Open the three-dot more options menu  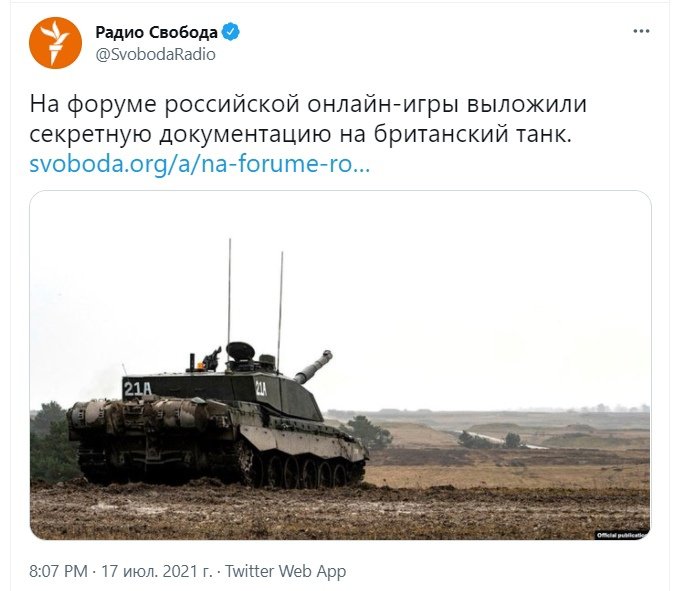[x=641, y=31]
